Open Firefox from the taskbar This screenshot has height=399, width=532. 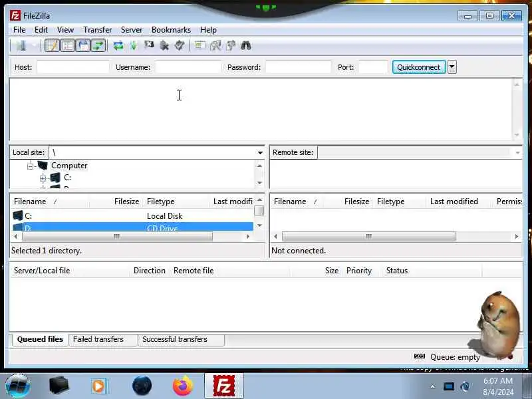[182, 386]
